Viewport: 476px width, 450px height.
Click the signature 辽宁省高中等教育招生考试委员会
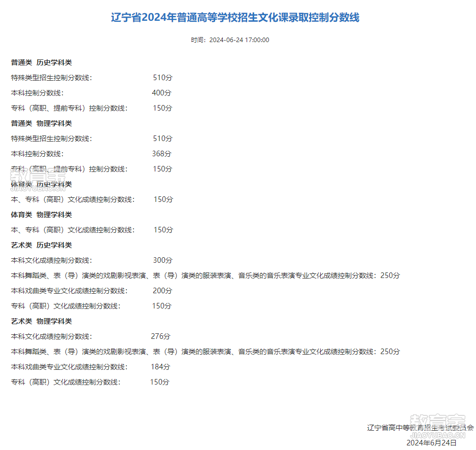(x=420, y=428)
